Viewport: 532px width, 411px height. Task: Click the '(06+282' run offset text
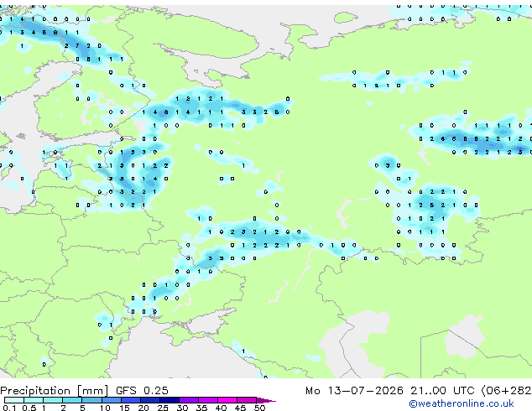pyautogui.click(x=506, y=391)
